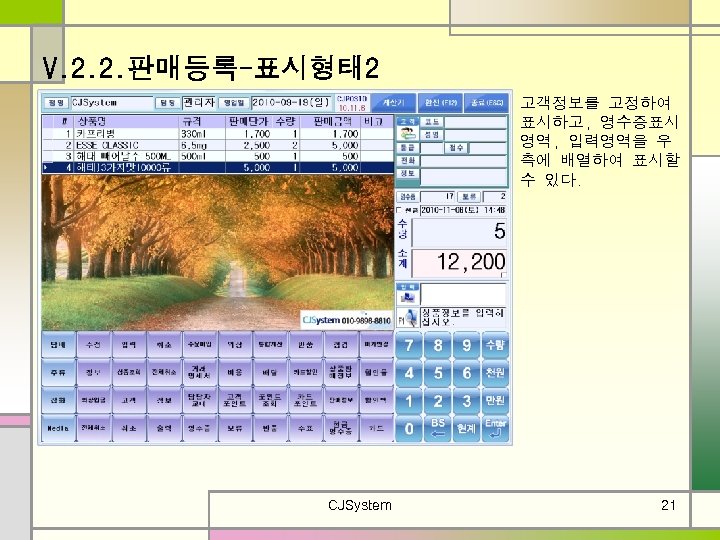This screenshot has width=720, height=540.
Task: Tap numeric keypad digit 2
Action: pos(438,400)
